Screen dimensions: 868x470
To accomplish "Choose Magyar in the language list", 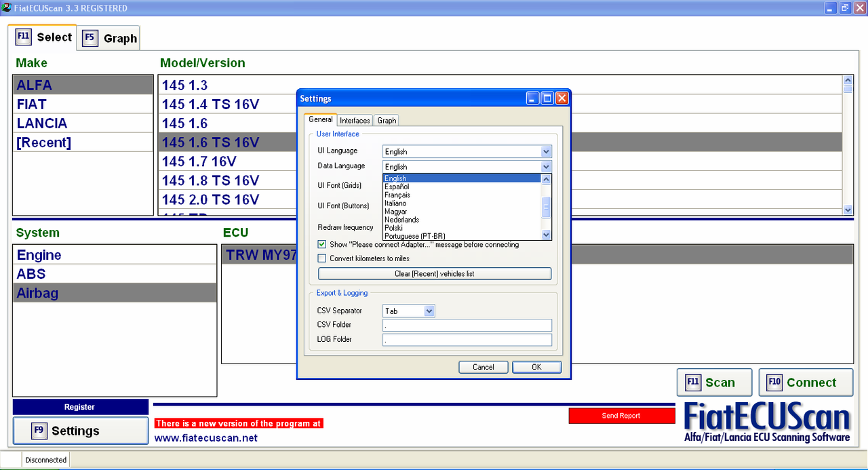I will (462, 212).
